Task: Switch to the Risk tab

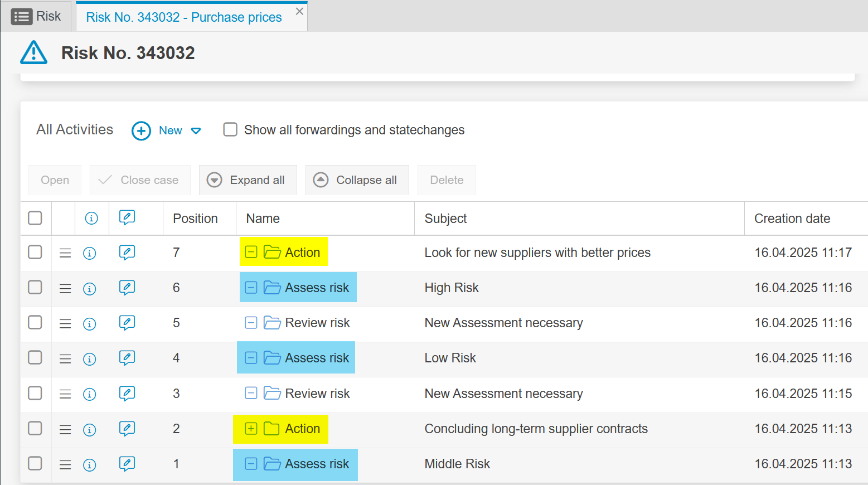Action: pyautogui.click(x=36, y=17)
